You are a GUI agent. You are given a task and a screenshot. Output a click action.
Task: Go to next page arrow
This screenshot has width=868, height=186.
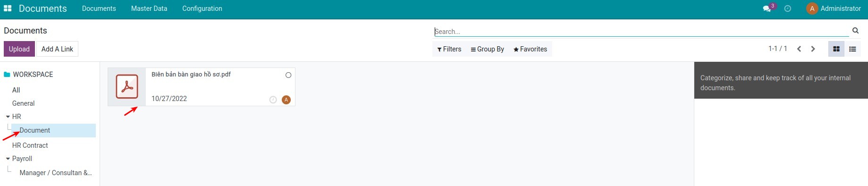[x=813, y=49]
